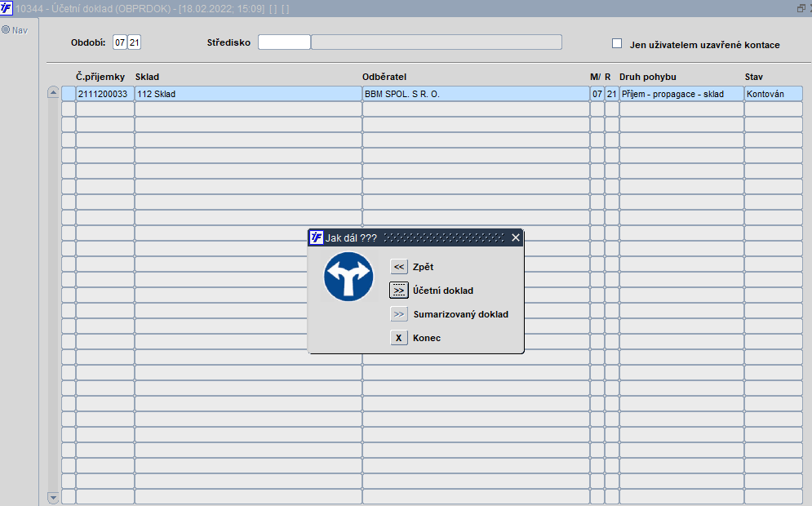The width and height of the screenshot is (812, 506).
Task: Click the row selector of first row
Action: click(69, 94)
